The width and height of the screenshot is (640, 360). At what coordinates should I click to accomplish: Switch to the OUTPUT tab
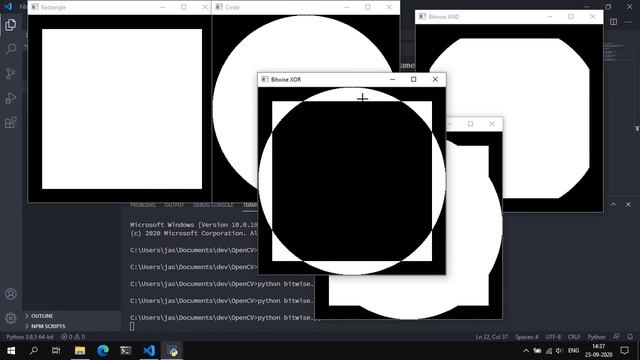pyautogui.click(x=174, y=205)
